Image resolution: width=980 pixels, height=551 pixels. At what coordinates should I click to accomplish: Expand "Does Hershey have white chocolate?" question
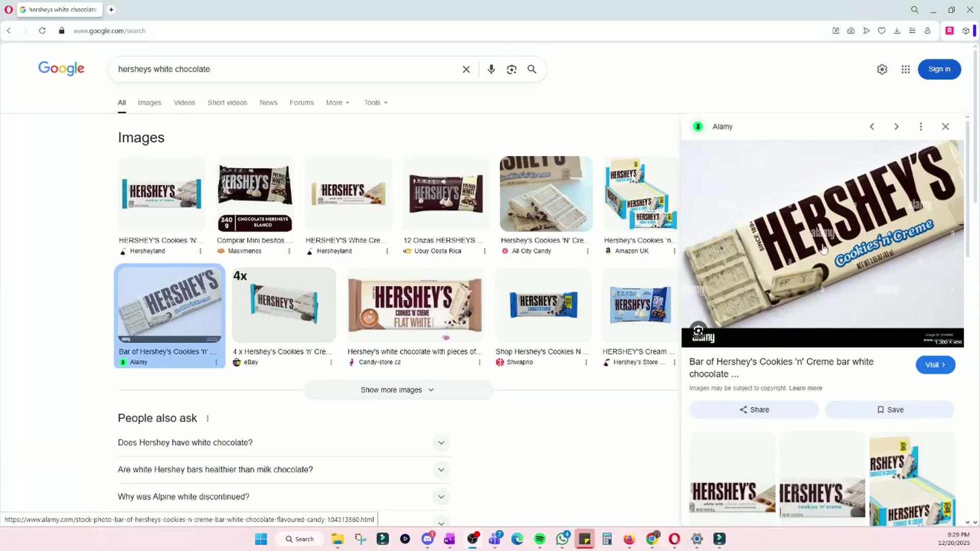coord(284,443)
